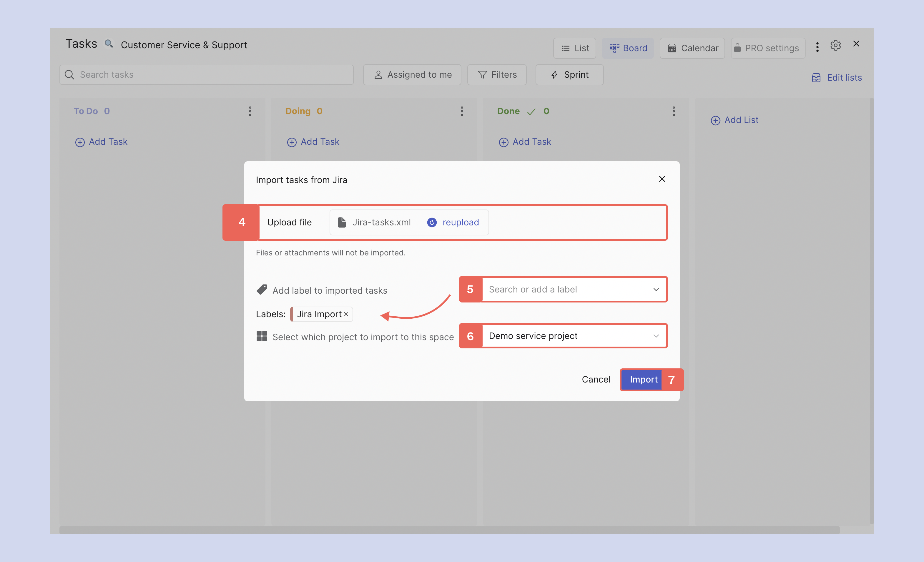Open the three-dot menu in Tasks header
Screen dimensions: 924x562
pyautogui.click(x=817, y=47)
